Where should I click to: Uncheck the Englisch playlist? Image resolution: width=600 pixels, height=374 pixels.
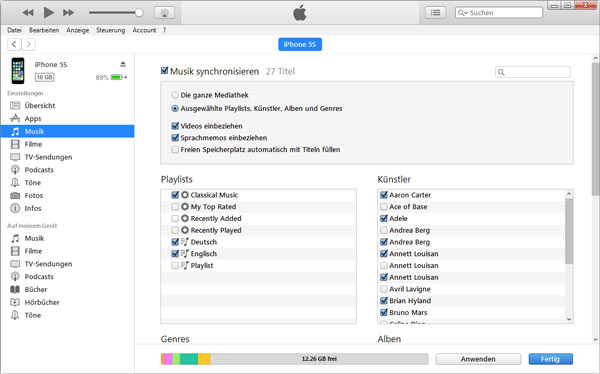[x=175, y=254]
